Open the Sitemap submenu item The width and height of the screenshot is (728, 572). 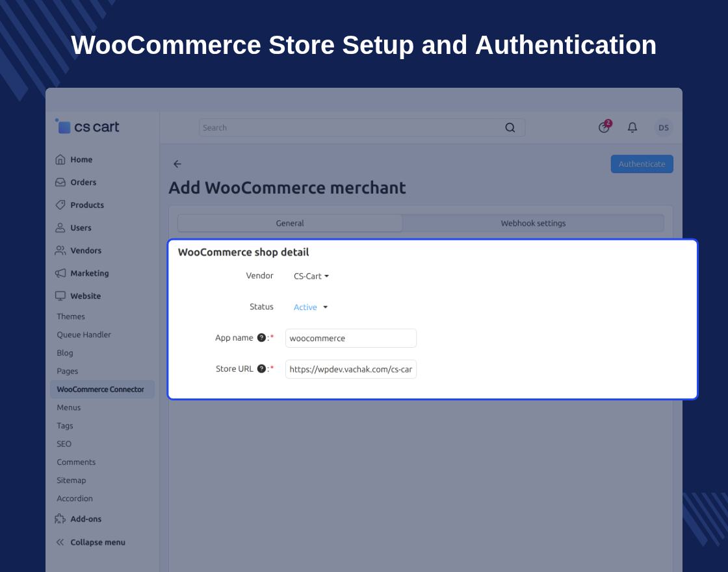(71, 480)
